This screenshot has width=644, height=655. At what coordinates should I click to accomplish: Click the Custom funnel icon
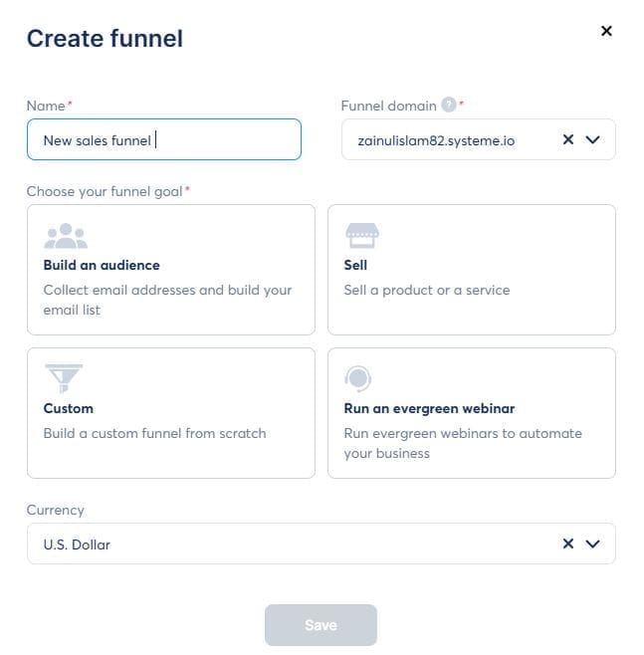[x=64, y=379]
